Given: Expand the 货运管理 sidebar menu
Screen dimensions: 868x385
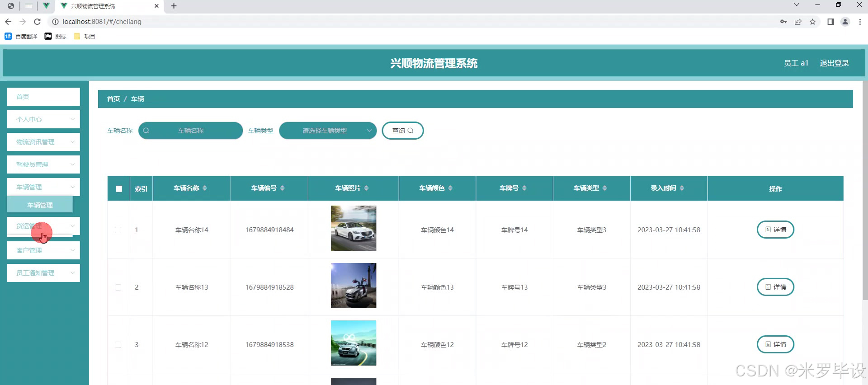Looking at the screenshot, I should click(43, 226).
